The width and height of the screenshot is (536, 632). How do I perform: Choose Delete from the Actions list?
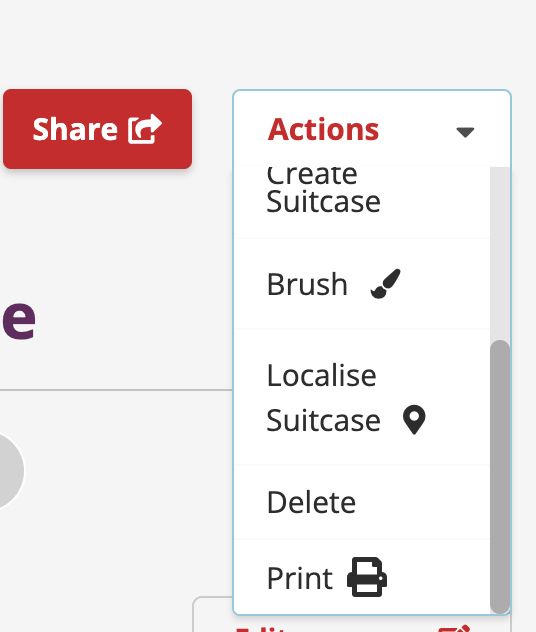pos(362,502)
